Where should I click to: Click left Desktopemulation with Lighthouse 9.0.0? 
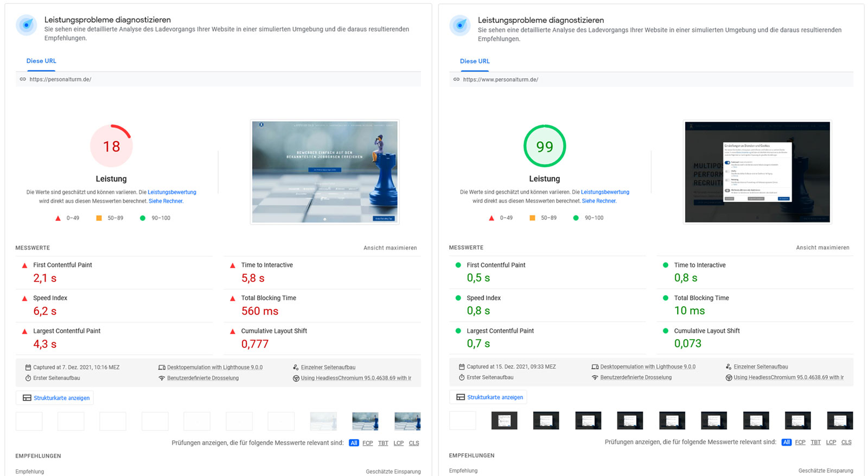click(x=215, y=367)
